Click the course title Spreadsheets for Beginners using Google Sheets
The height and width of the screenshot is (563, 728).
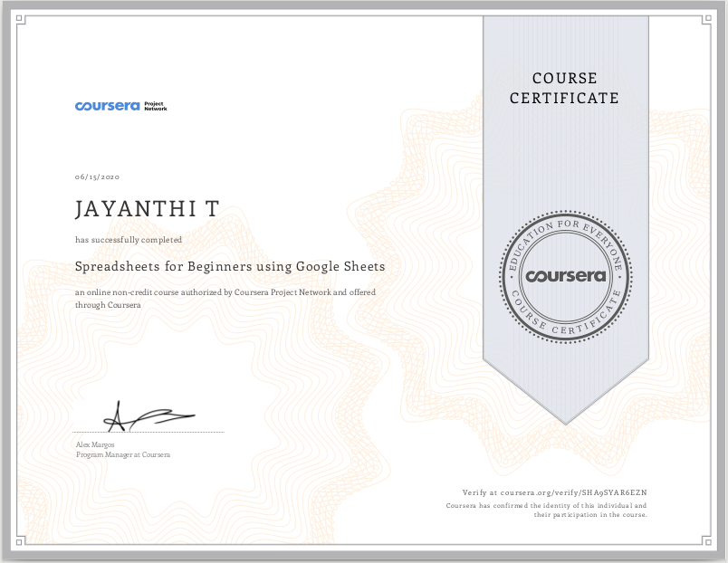click(x=230, y=266)
